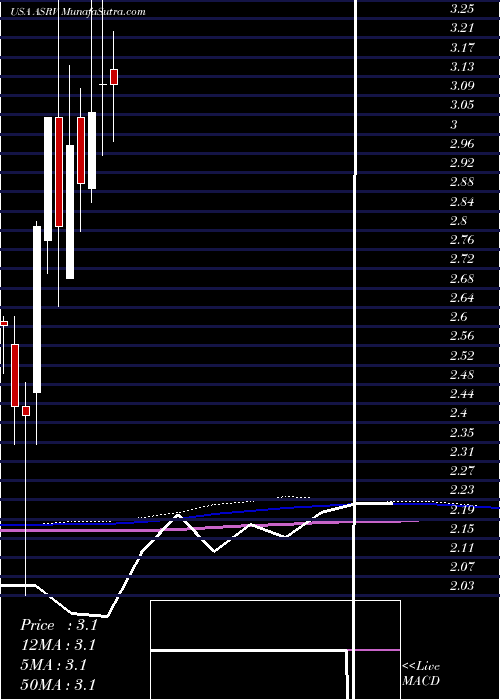
Task: Click the 2.15 price axis label
Action: click(461, 529)
